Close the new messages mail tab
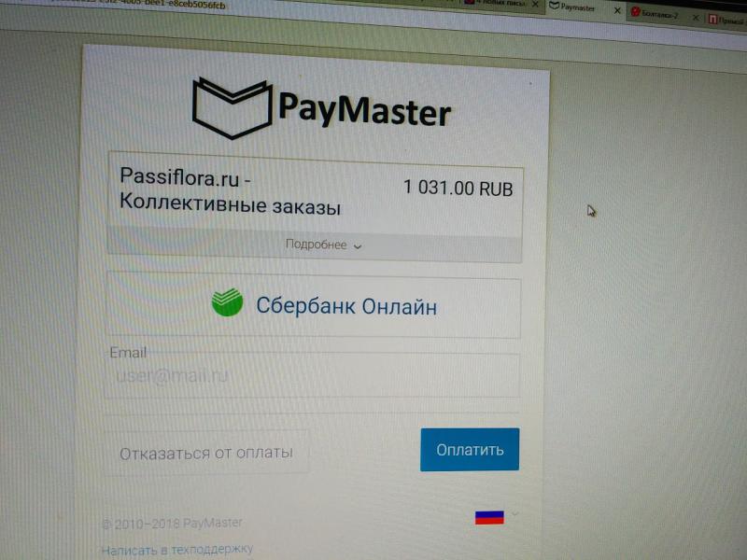The width and height of the screenshot is (747, 560). click(535, 4)
